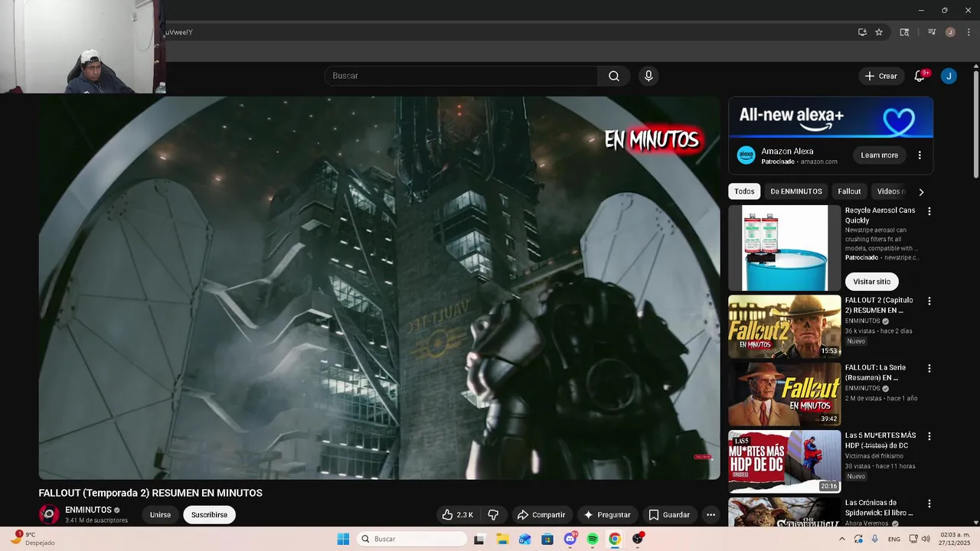This screenshot has width=980, height=551.
Task: Select the Fallout filter chip
Action: pyautogui.click(x=849, y=191)
